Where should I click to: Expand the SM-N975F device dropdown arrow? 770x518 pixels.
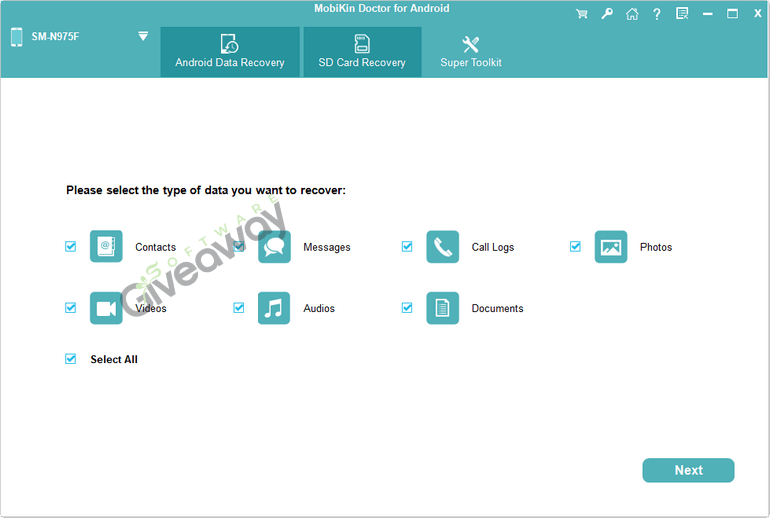click(x=143, y=36)
